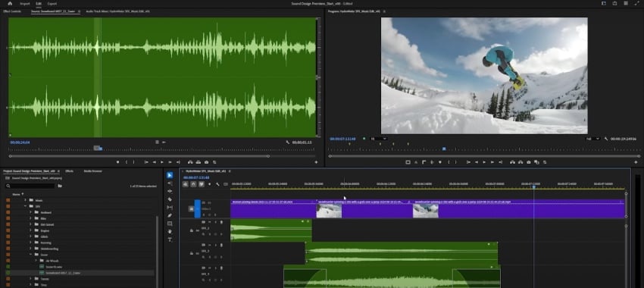
Task: Collapse the Snow bin
Action: tap(31, 255)
